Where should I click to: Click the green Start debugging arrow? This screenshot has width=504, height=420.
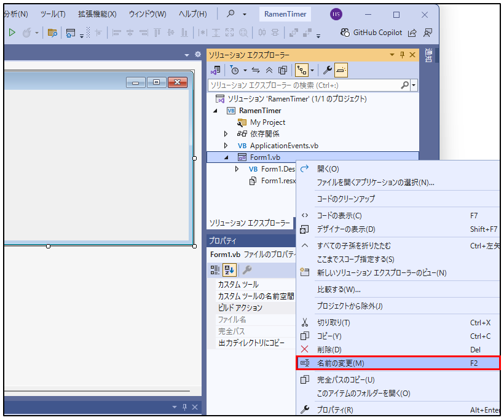[12, 33]
